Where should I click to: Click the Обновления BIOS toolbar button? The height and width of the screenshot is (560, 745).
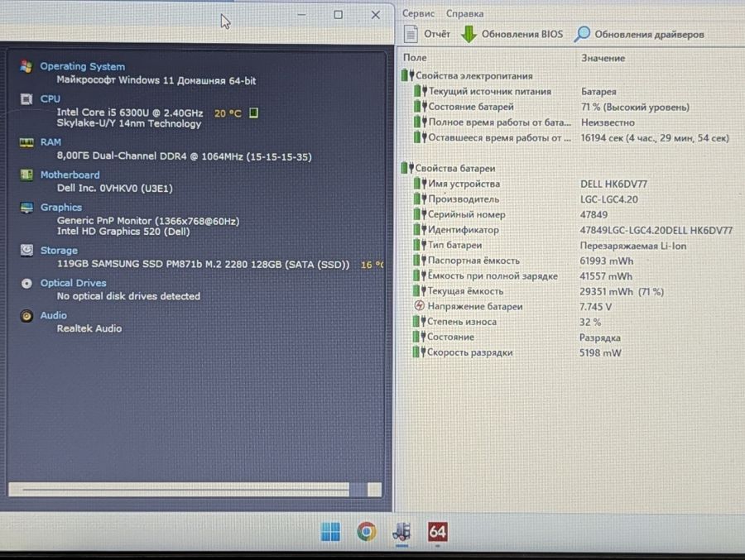pyautogui.click(x=512, y=34)
